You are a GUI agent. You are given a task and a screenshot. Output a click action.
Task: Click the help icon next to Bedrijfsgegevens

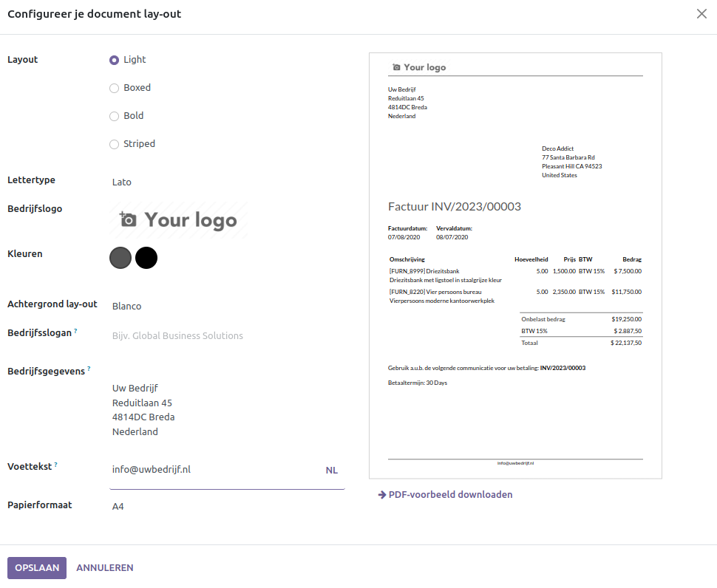tap(89, 369)
